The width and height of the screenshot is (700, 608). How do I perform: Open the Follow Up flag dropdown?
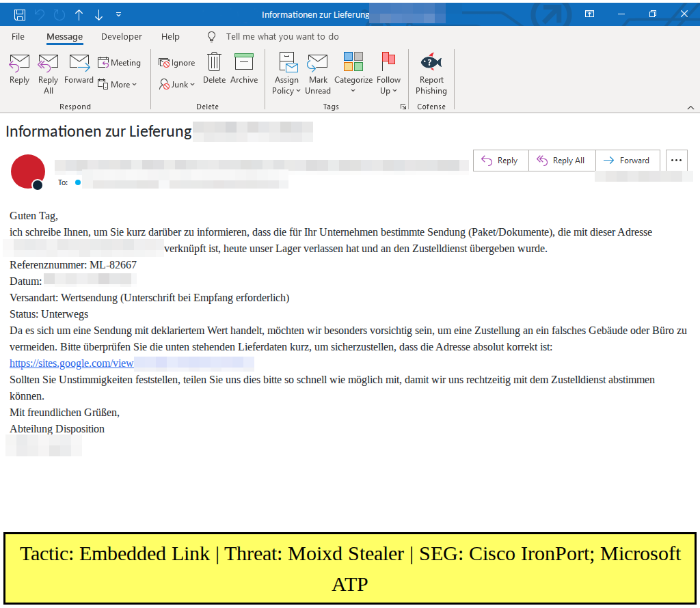tap(388, 72)
